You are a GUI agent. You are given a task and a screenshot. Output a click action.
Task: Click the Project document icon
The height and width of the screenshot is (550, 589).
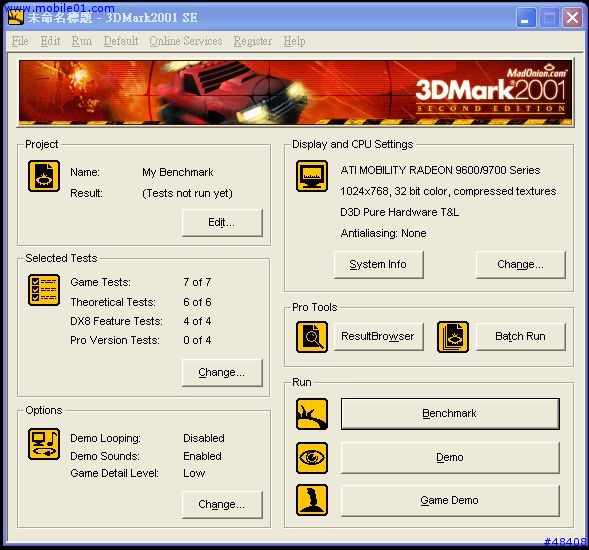click(x=44, y=176)
